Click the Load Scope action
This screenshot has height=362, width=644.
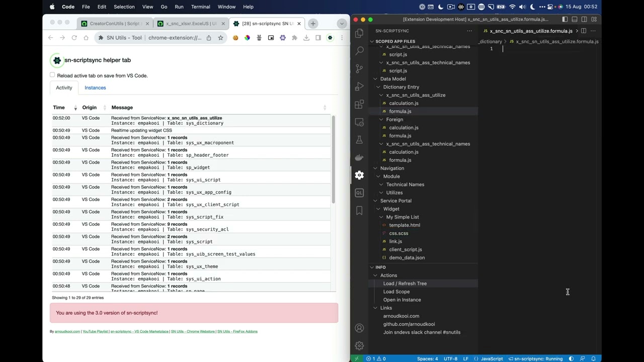pos(396,292)
